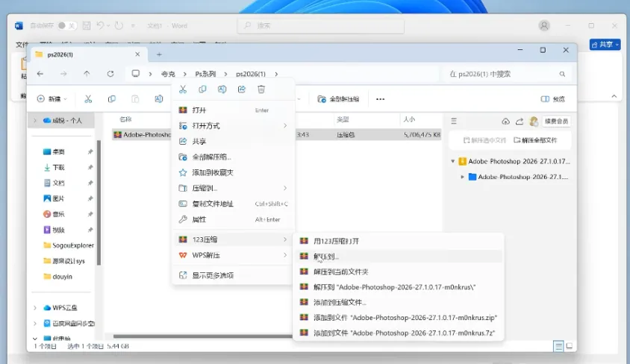This screenshot has height=364, width=630.
Task: Sort by the 类型 column header
Action: click(343, 119)
